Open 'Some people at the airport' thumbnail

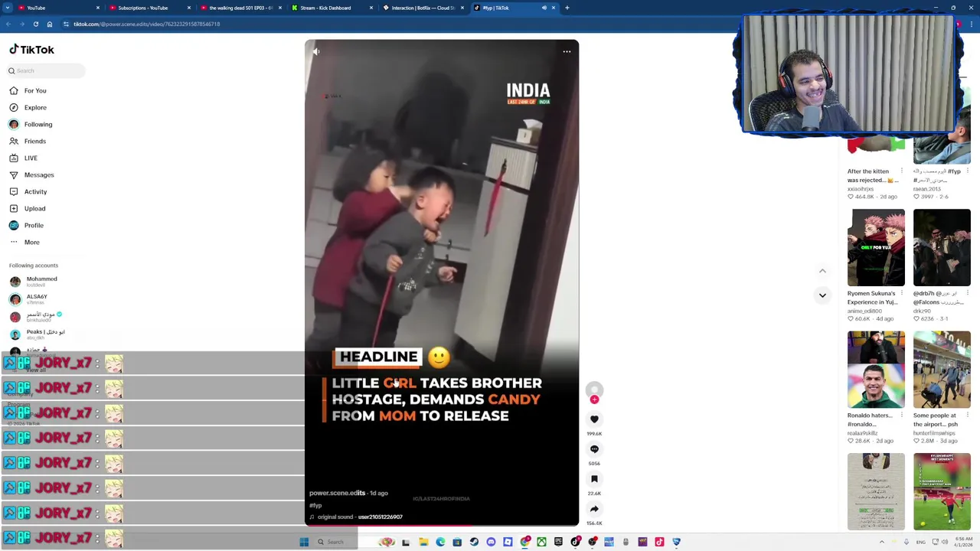tap(942, 370)
